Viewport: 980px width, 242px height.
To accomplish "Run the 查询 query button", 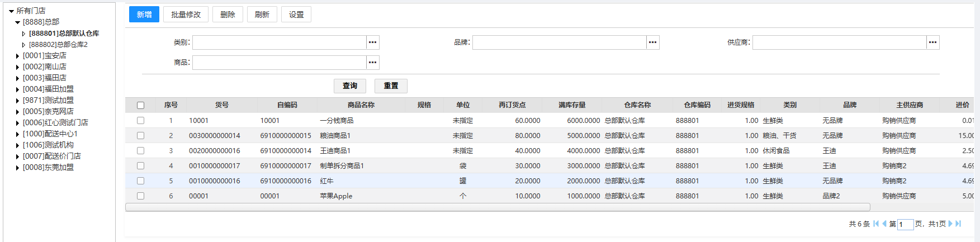I will pos(350,86).
